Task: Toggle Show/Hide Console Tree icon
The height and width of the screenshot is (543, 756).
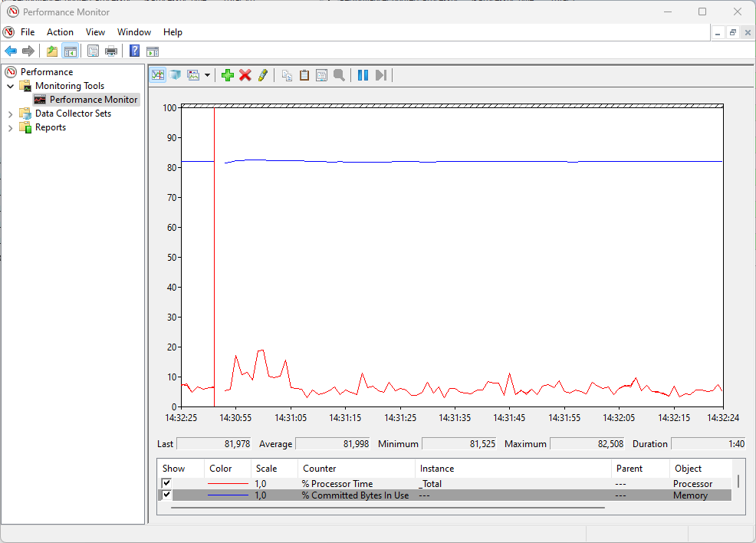Action: point(71,51)
